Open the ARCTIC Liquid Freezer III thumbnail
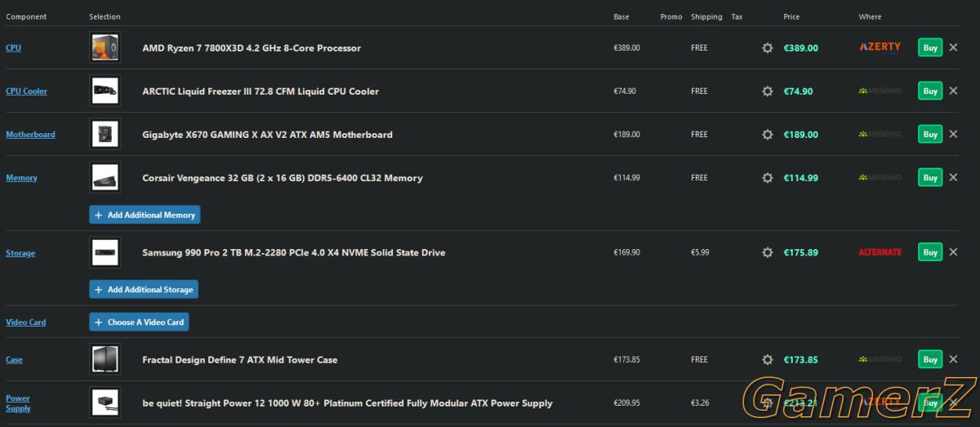Image resolution: width=980 pixels, height=427 pixels. click(105, 91)
